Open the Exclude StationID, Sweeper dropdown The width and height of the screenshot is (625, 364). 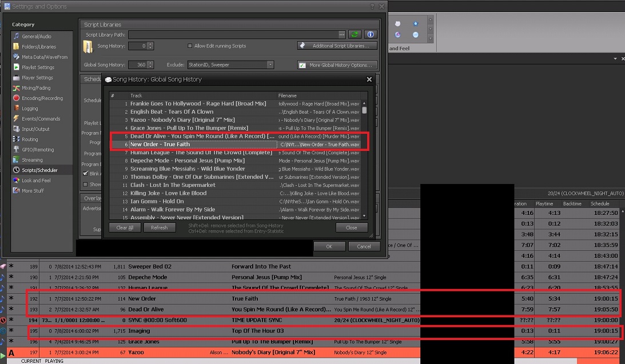270,65
